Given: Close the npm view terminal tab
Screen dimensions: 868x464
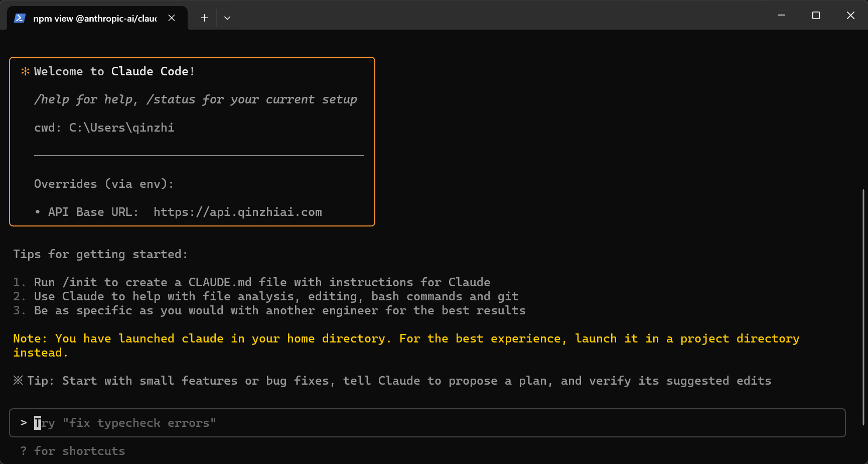Looking at the screenshot, I should point(172,18).
